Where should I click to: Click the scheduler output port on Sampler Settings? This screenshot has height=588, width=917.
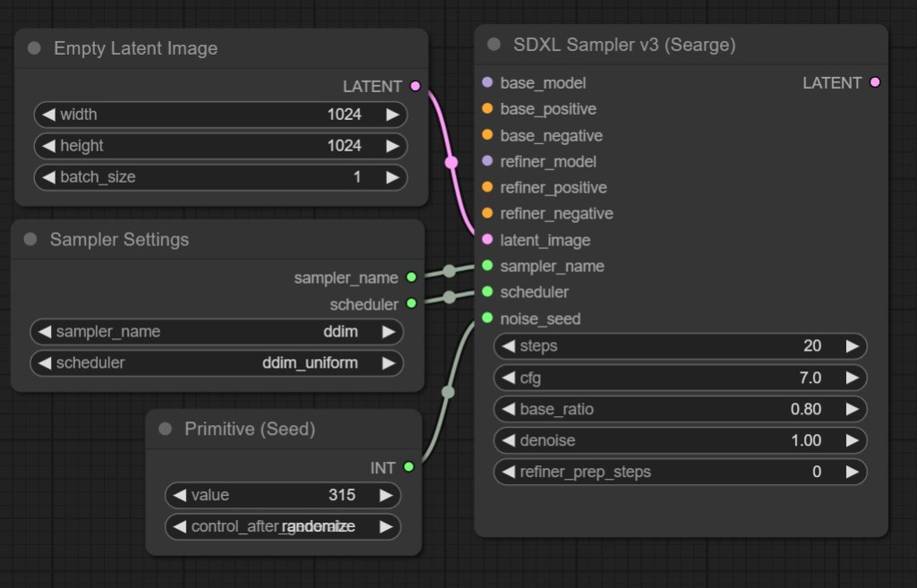411,304
